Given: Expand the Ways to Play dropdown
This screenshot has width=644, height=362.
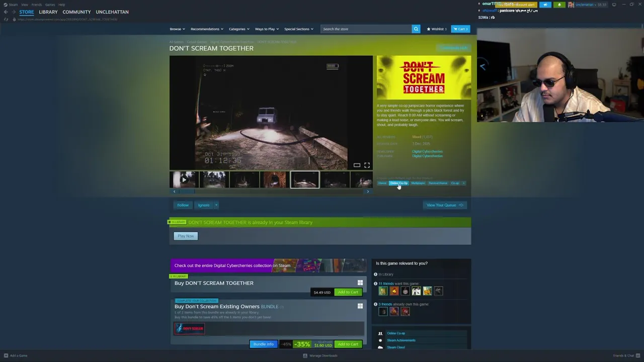Looking at the screenshot, I should click(x=267, y=29).
